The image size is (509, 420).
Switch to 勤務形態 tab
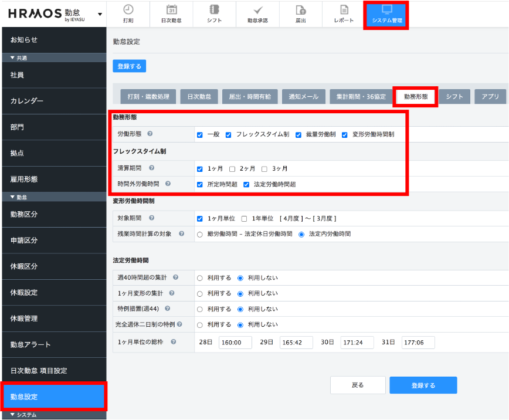416,96
